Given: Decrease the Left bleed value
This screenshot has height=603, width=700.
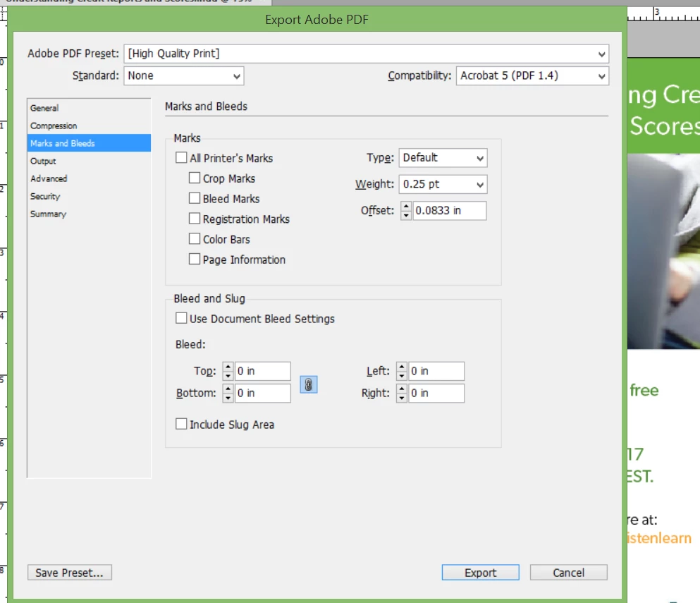Looking at the screenshot, I should click(x=402, y=376).
